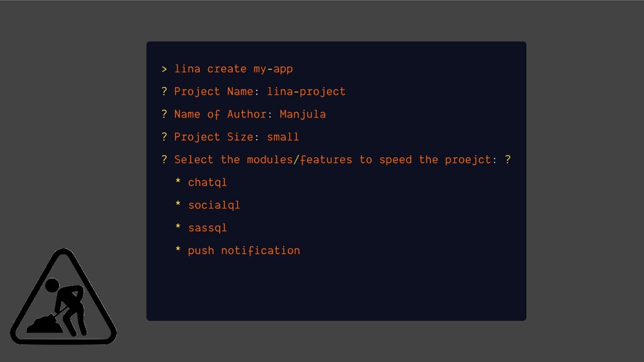Click the author name Manjula

pos(303,114)
